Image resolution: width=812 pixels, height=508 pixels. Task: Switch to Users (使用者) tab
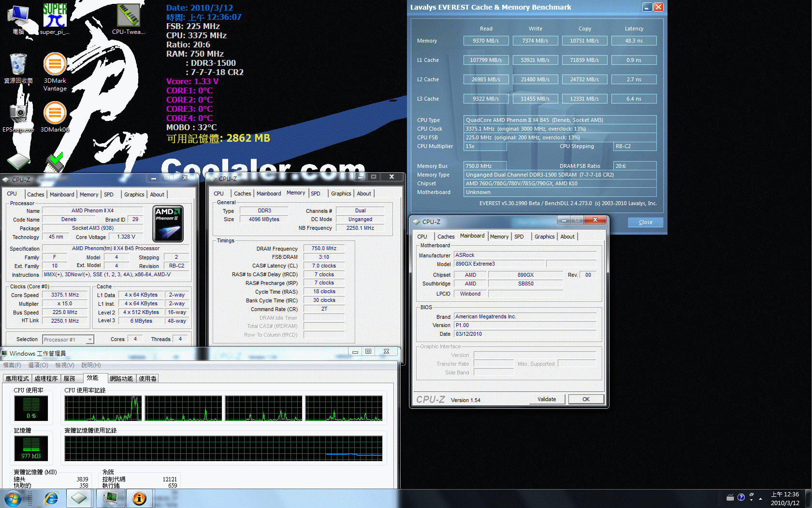point(148,379)
